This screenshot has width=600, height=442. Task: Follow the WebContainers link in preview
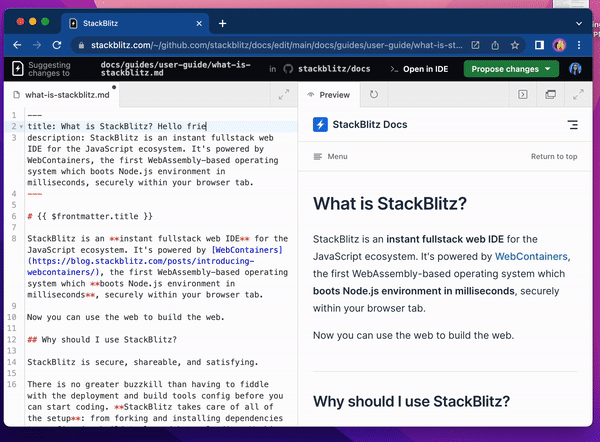pyautogui.click(x=529, y=256)
